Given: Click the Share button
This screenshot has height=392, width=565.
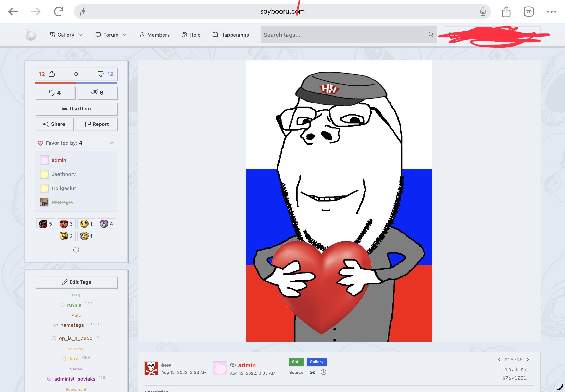Looking at the screenshot, I should click(x=54, y=124).
